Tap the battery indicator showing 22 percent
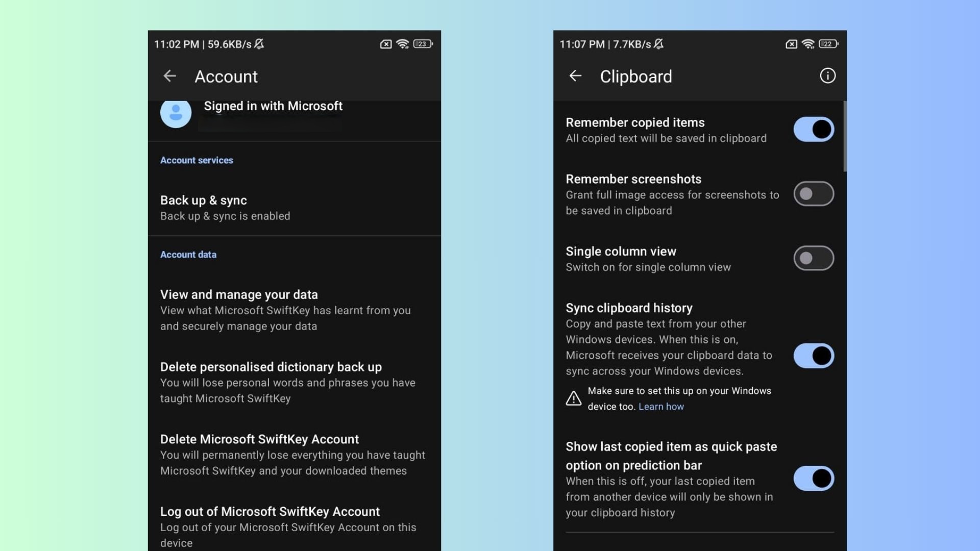Viewport: 980px width, 551px height. click(828, 44)
